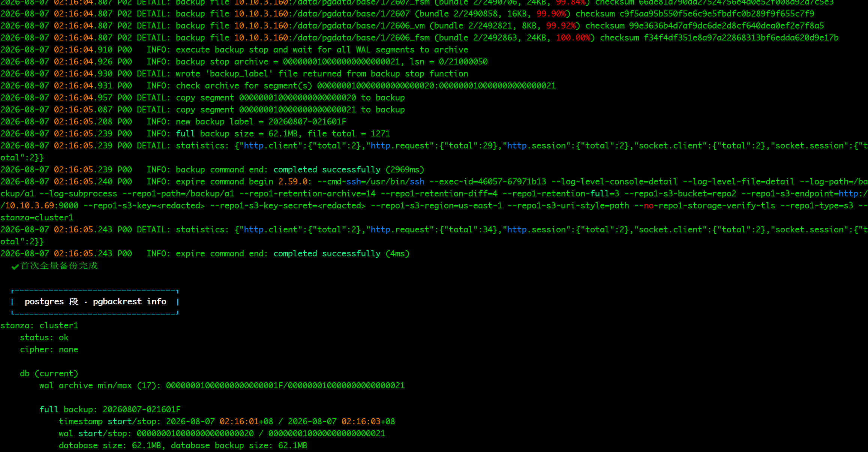The image size is (868, 452).
Task: Click the 02:16:04.957 copy segment line
Action: (x=203, y=98)
